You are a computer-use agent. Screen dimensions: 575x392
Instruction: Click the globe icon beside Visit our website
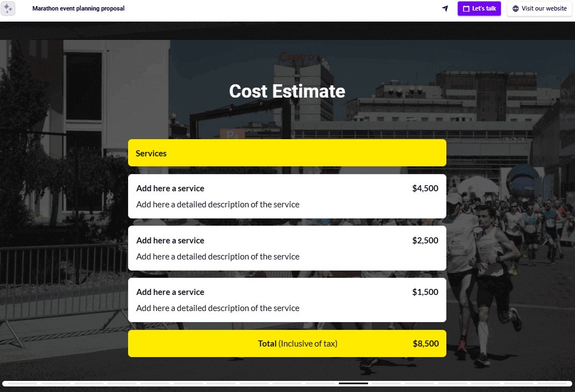point(516,8)
